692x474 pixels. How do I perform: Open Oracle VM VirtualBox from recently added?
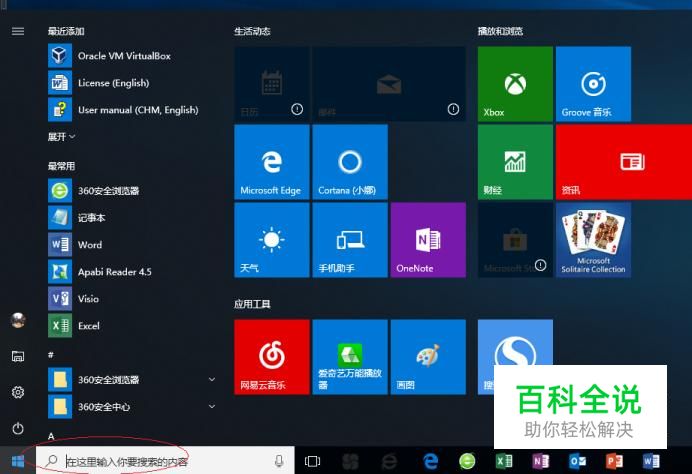[x=132, y=56]
